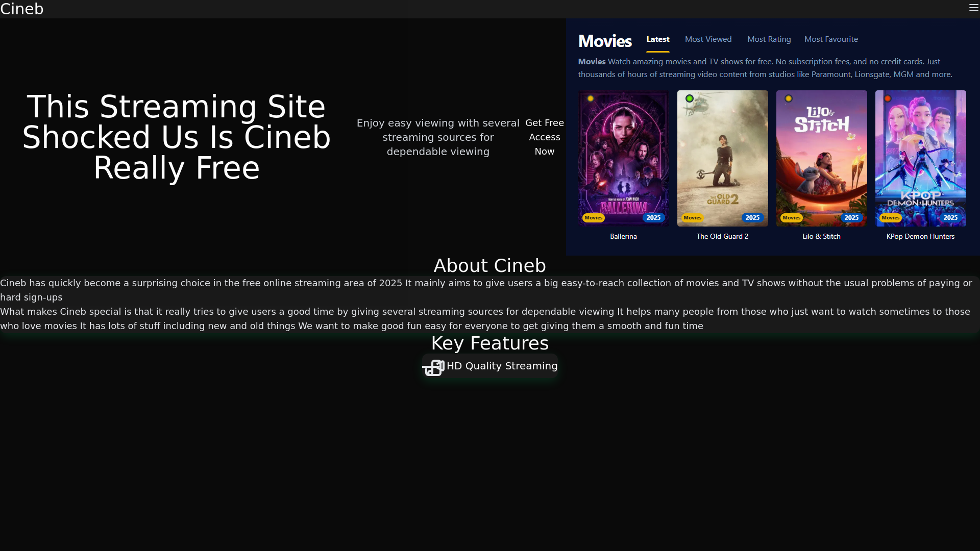
Task: Switch to the Most Viewed tab
Action: pos(708,39)
